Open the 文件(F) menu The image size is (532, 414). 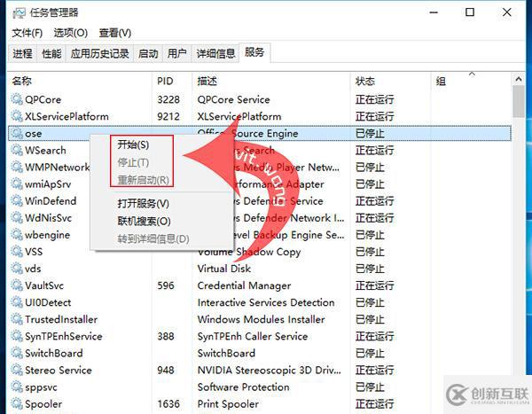tap(27, 33)
